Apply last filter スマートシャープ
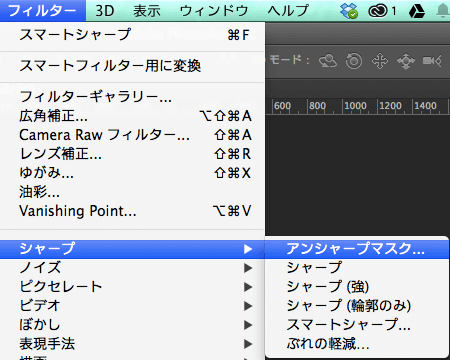This screenshot has width=450, height=360. pos(133,35)
